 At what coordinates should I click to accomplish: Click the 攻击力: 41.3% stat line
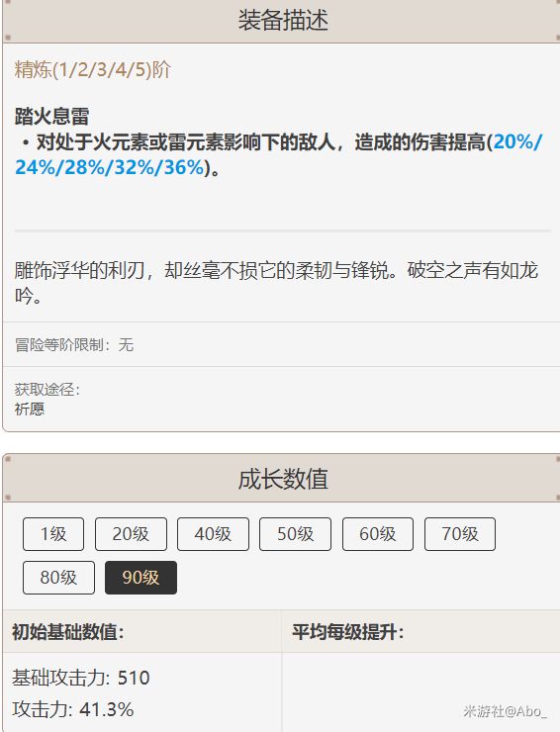[73, 709]
